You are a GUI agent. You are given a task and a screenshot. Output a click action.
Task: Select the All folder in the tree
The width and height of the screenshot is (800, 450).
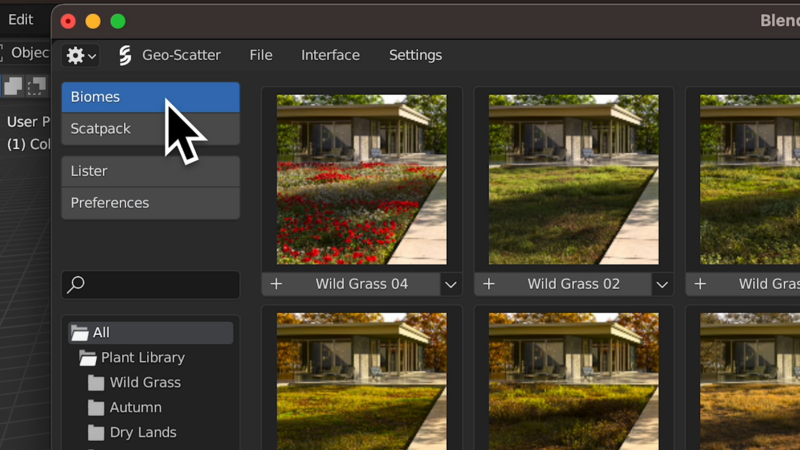[x=151, y=333]
